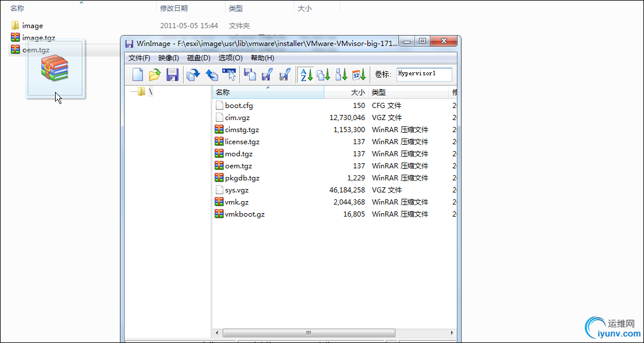
Task: Sort files by size toolbar icon
Action: (x=342, y=75)
